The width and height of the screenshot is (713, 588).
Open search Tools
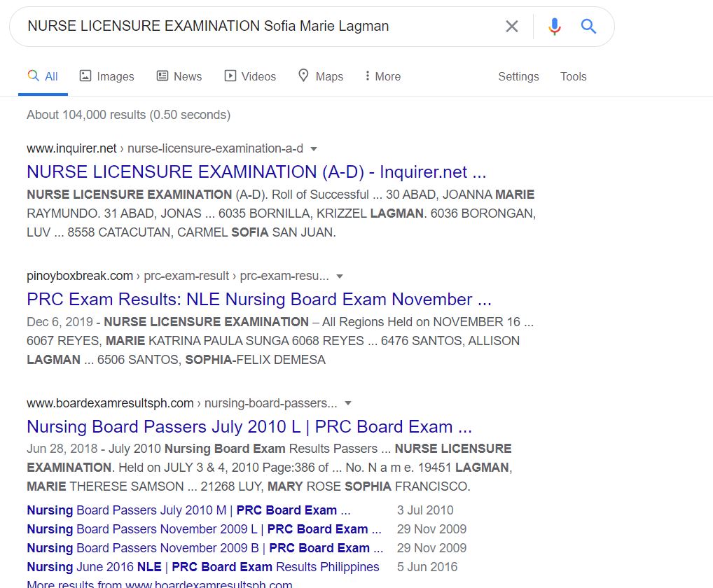click(573, 76)
